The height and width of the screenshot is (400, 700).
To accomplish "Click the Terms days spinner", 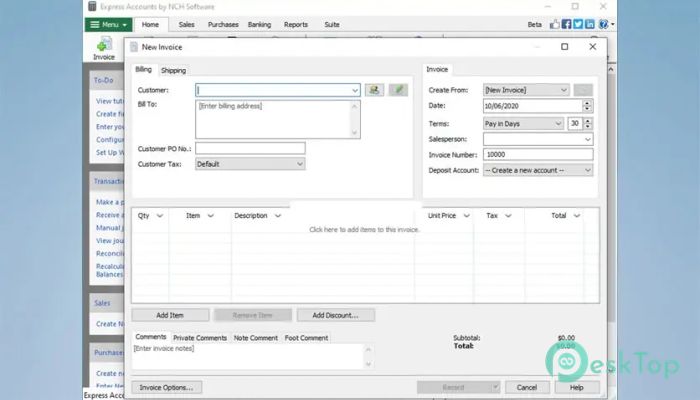I will 588,124.
